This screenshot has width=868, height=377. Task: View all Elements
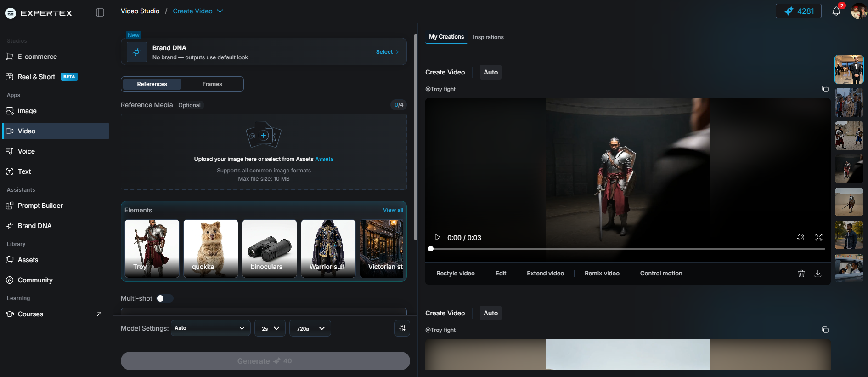(x=393, y=210)
